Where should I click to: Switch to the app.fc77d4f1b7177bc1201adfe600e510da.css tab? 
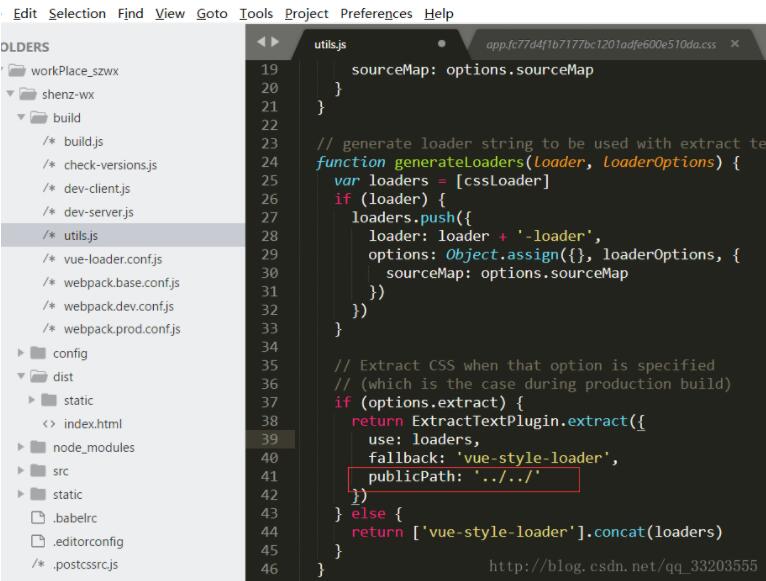(601, 44)
